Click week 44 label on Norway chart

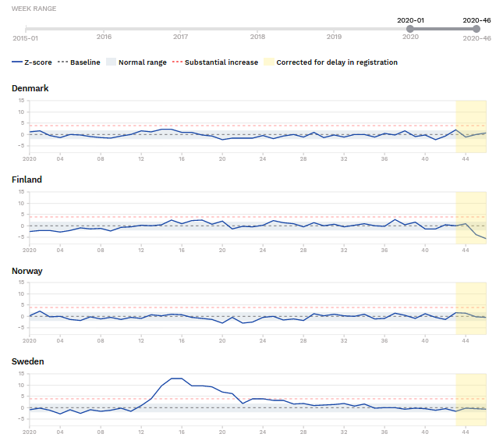466,341
